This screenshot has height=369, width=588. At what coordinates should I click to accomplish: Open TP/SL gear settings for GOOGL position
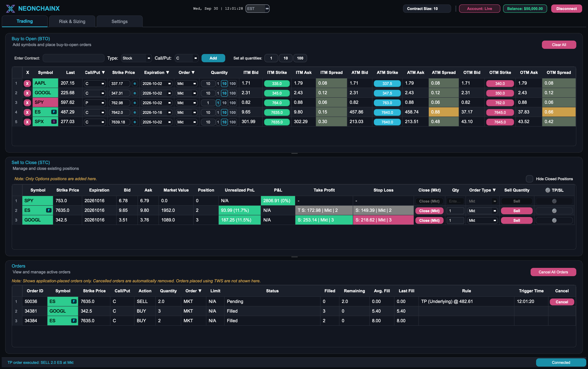[x=554, y=220]
